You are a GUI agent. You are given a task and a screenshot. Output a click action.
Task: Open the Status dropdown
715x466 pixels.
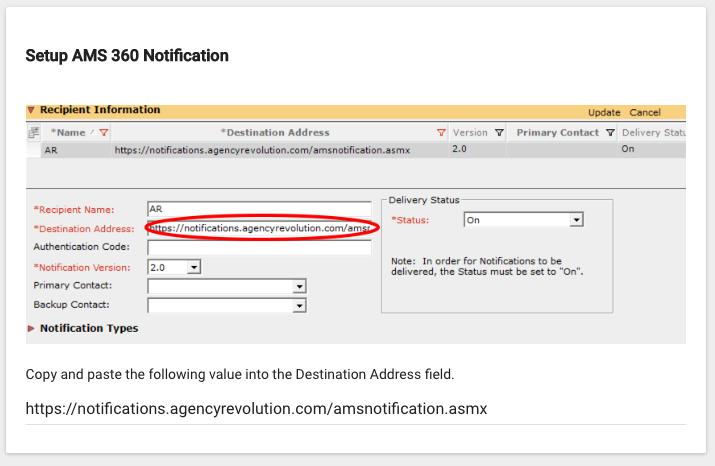576,220
